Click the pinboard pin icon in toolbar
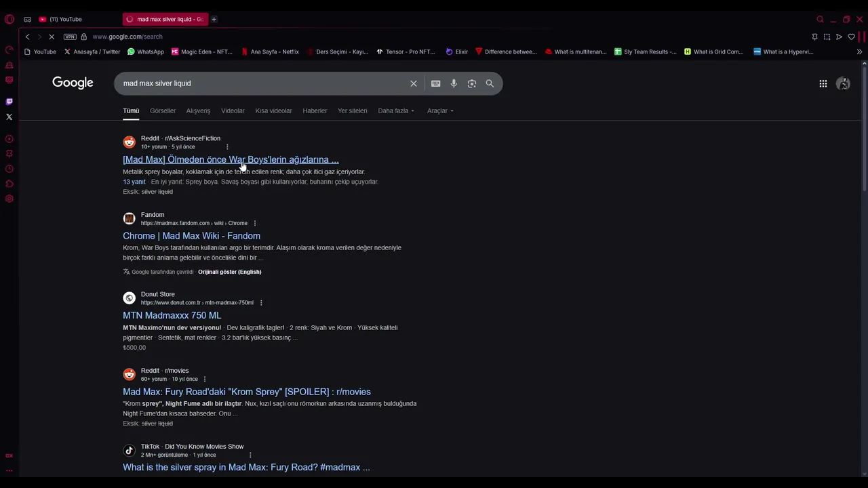The image size is (868, 488). (814, 37)
